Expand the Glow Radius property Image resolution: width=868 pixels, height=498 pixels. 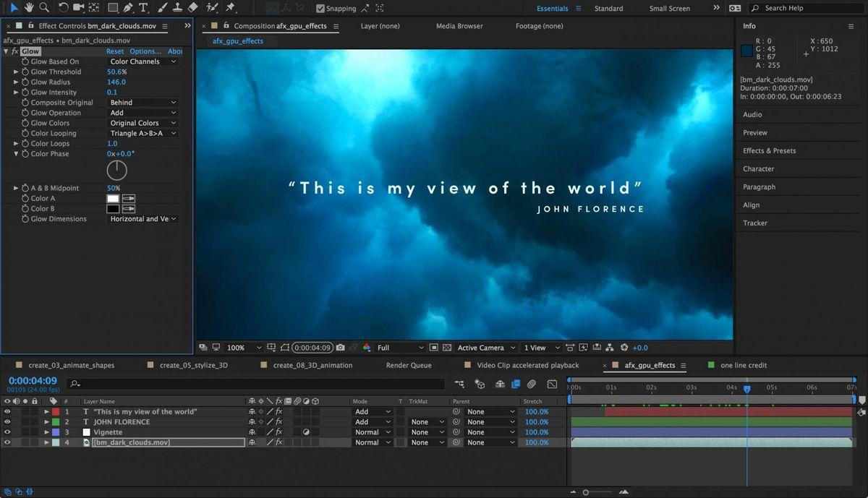[17, 82]
